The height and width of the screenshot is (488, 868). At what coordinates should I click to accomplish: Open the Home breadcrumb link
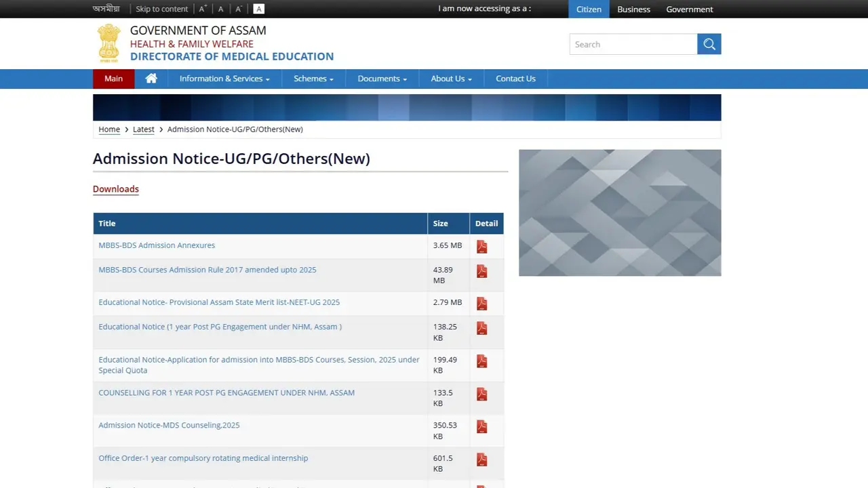point(109,129)
